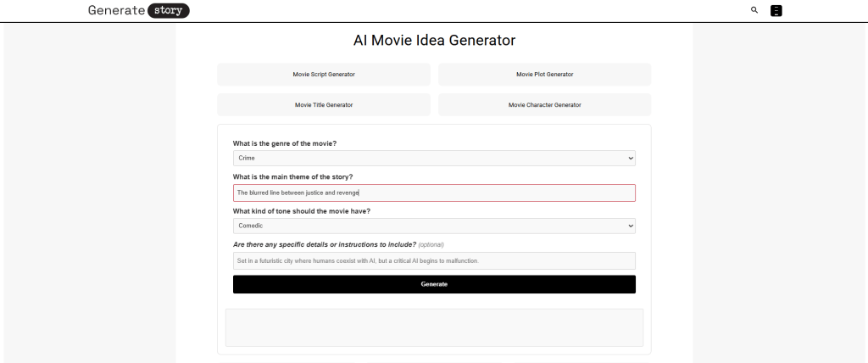Click the magnifying glass search icon
The height and width of the screenshot is (363, 868).
pos(754,11)
